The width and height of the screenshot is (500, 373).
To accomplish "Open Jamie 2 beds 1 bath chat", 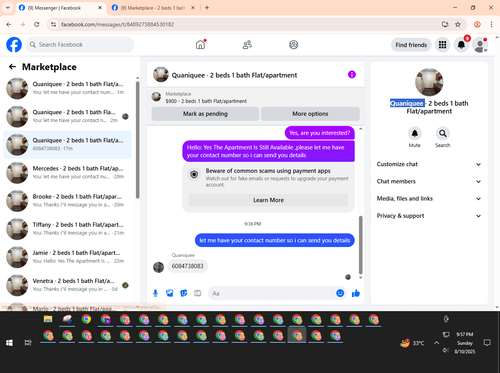I will (x=67, y=257).
